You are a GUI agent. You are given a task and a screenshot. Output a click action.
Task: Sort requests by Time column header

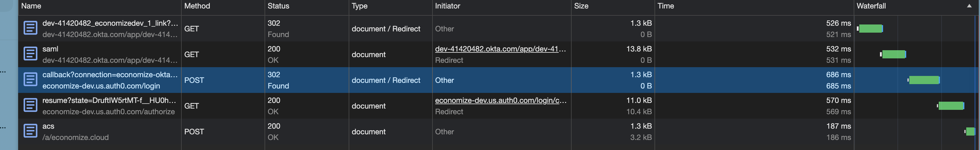[665, 6]
